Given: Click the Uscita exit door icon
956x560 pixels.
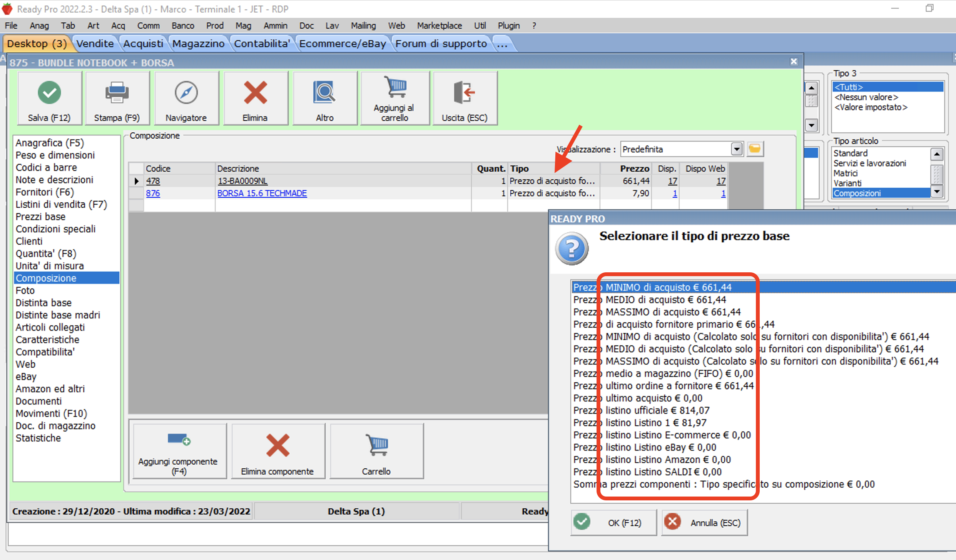Looking at the screenshot, I should click(x=464, y=93).
